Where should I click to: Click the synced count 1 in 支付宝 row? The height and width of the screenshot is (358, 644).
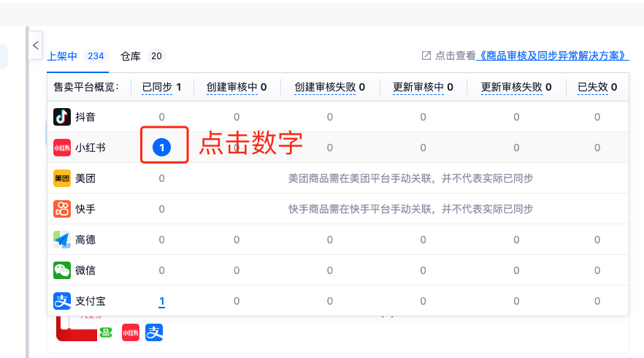tap(162, 301)
